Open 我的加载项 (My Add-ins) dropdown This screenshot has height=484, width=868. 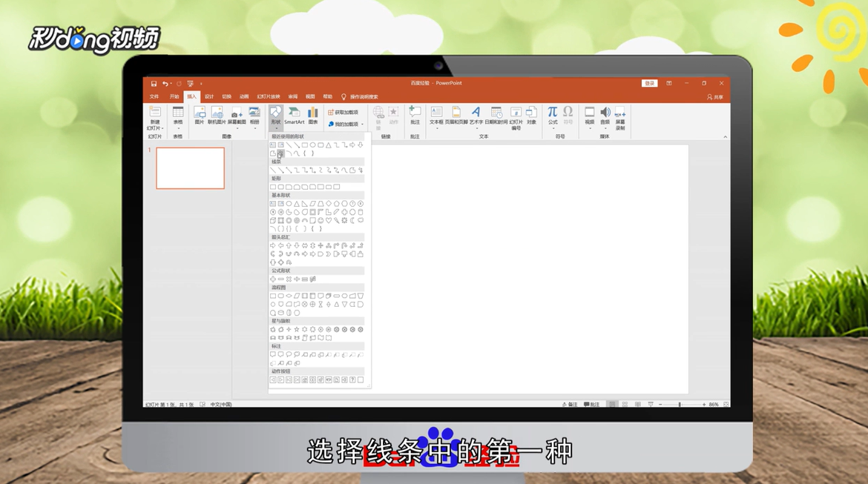tap(346, 124)
